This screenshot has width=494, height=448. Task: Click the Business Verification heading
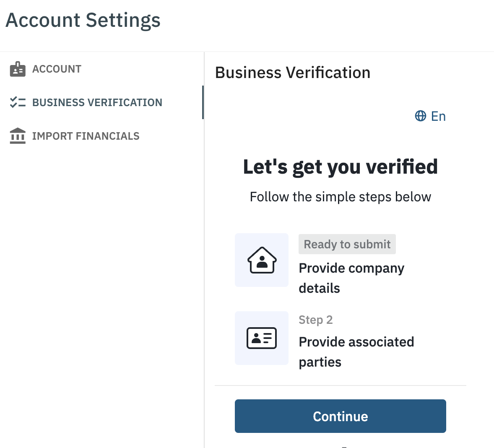[292, 72]
